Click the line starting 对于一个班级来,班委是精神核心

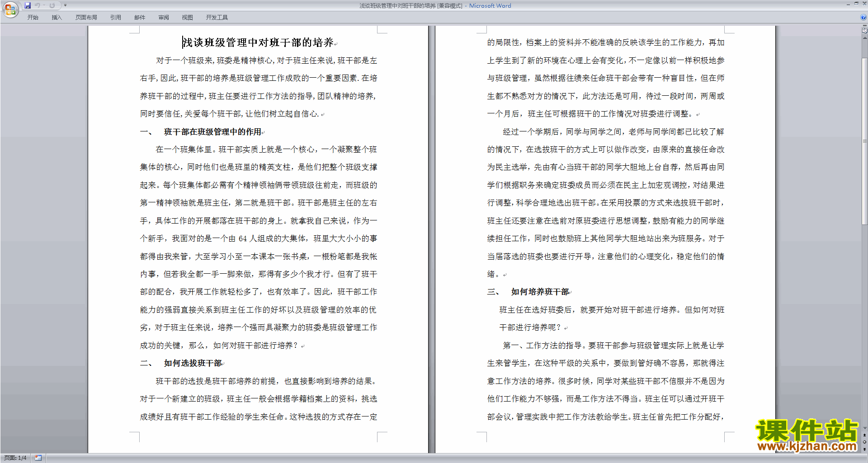tap(266, 61)
